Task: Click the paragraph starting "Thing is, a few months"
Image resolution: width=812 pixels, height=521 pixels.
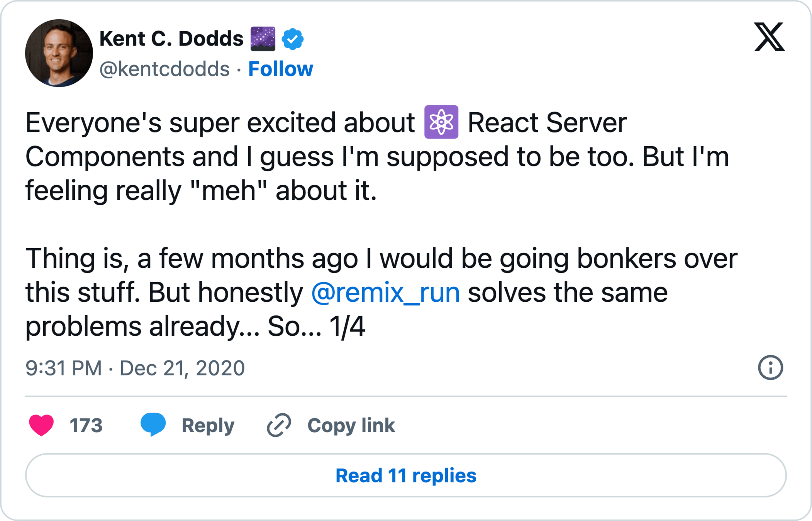Action: coord(381,292)
